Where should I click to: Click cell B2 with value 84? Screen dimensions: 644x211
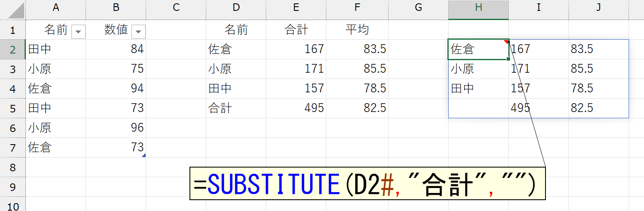pos(116,49)
